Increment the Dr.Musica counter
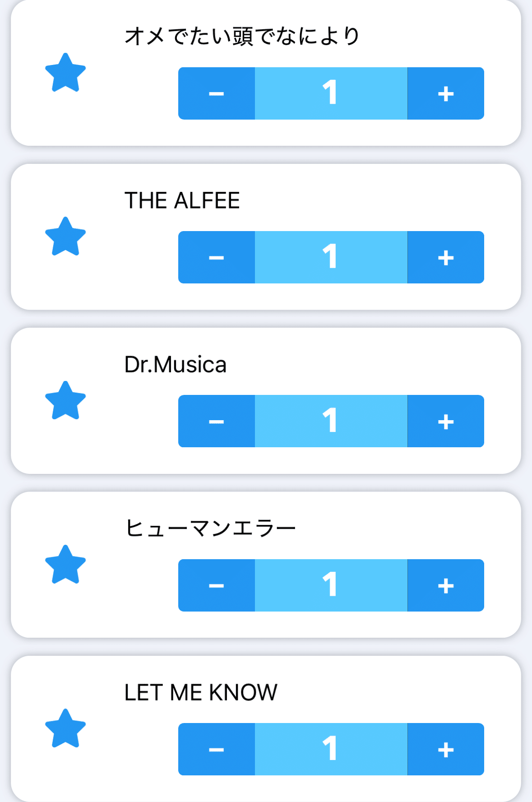The width and height of the screenshot is (532, 802). [445, 421]
